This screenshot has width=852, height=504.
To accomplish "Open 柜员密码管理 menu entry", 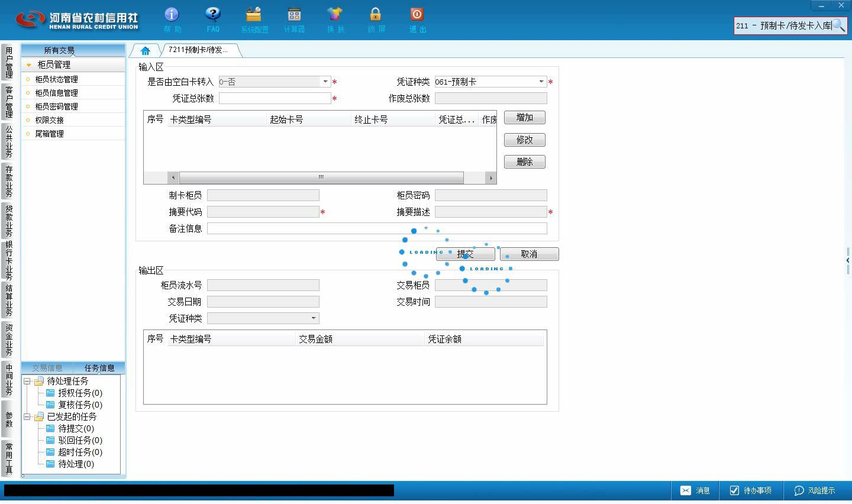I will pyautogui.click(x=73, y=106).
